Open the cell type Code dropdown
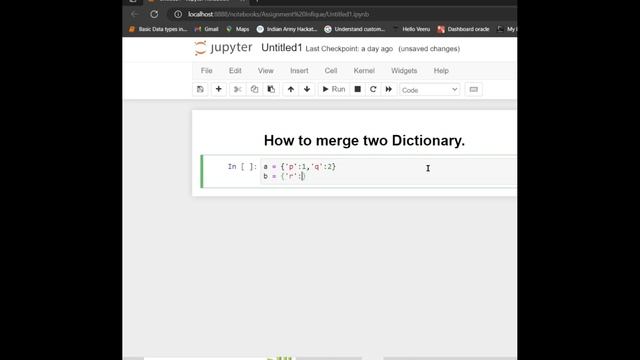 tap(429, 90)
